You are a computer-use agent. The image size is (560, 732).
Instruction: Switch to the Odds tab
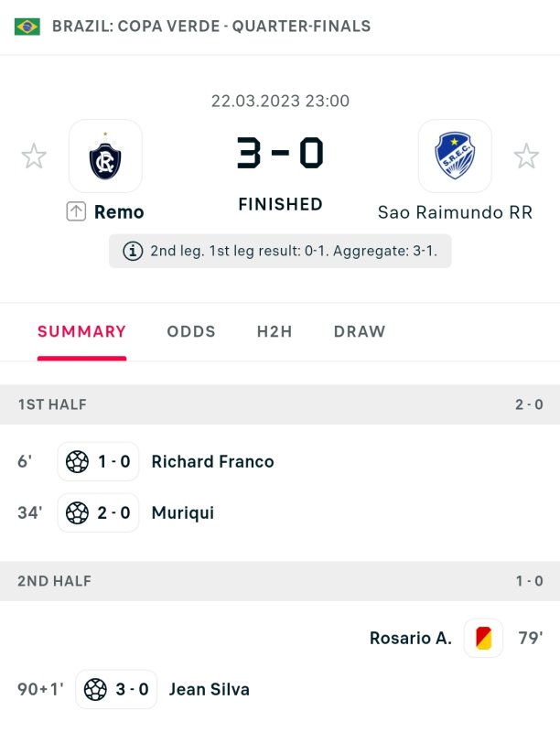[191, 331]
